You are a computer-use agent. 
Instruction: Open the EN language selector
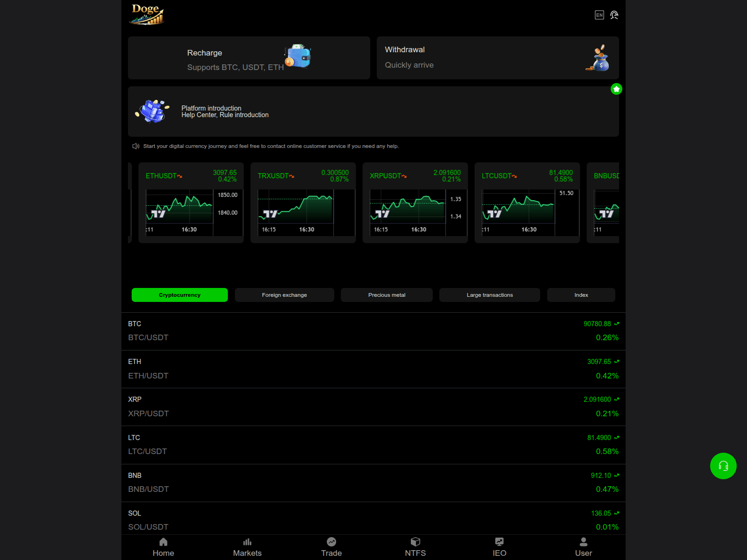tap(599, 15)
